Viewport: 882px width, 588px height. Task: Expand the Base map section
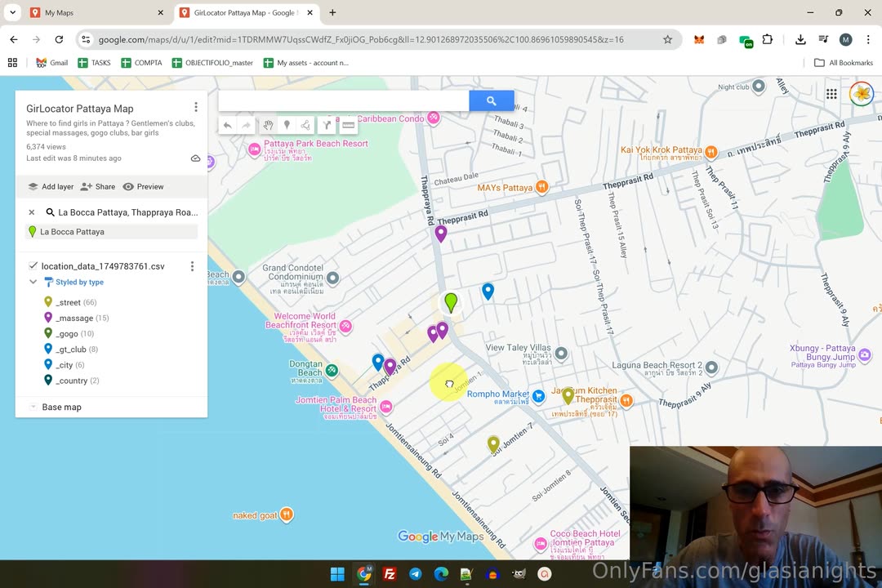pyautogui.click(x=33, y=407)
